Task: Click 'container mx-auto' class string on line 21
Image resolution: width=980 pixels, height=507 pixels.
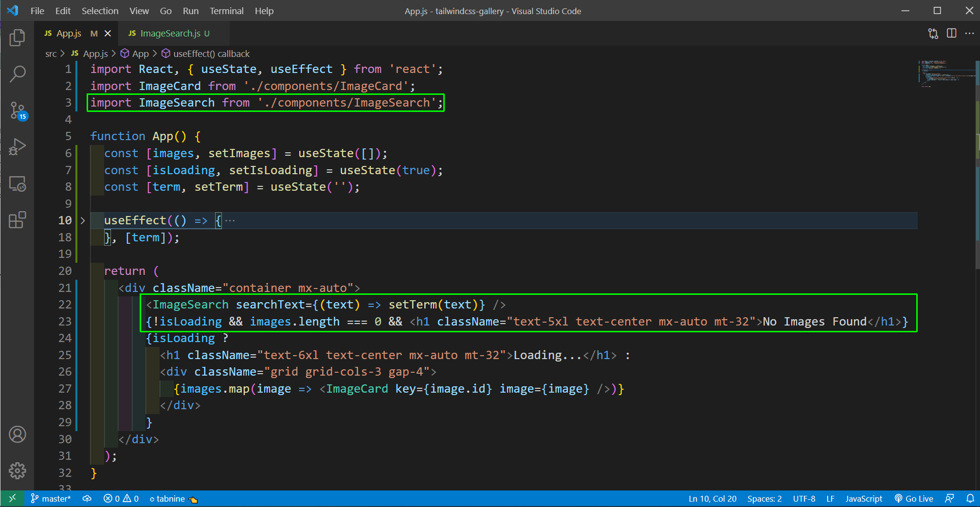Action: [288, 288]
